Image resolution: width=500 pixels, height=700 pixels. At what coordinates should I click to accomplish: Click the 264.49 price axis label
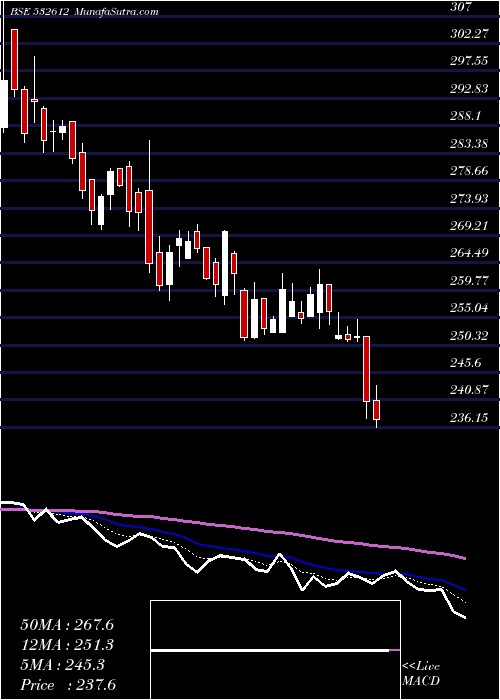470,253
